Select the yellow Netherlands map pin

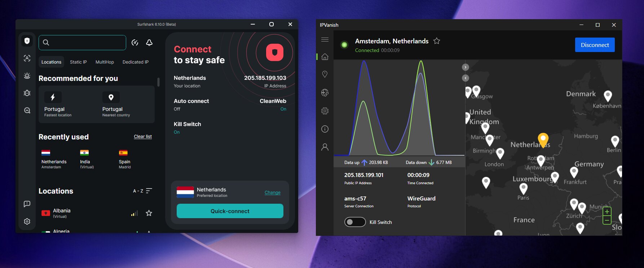(543, 140)
